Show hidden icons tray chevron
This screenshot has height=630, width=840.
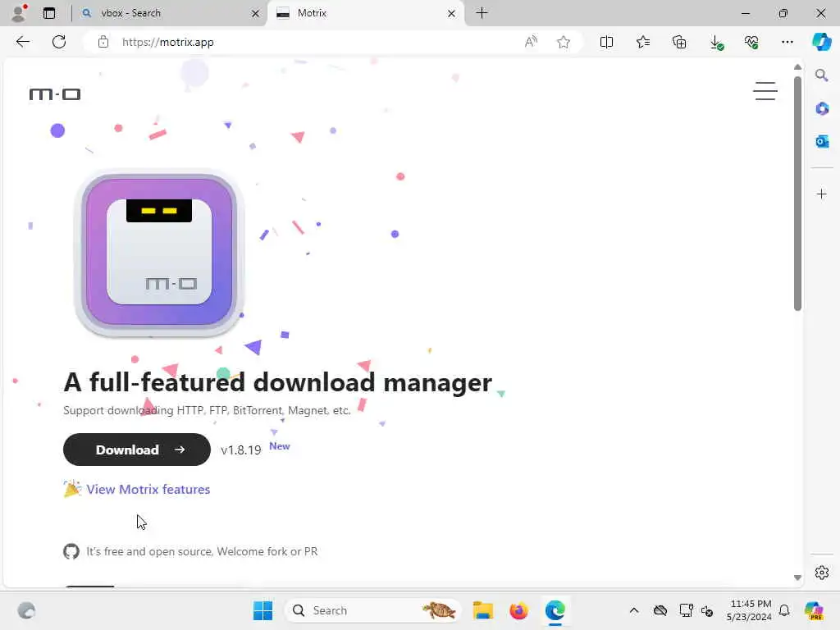click(634, 610)
